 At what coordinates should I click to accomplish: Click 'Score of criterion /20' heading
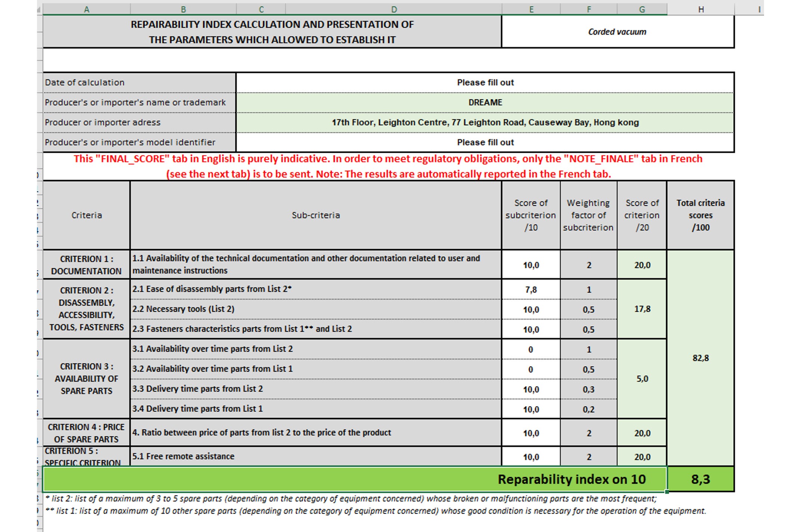[x=642, y=215]
